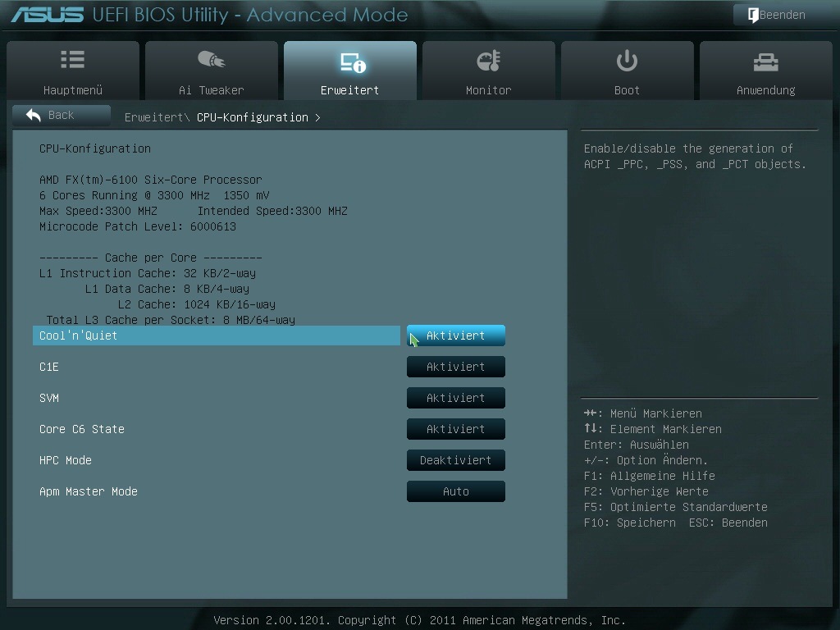The width and height of the screenshot is (840, 630).
Task: Click the F2: Vorherige Werte hint
Action: tap(646, 491)
